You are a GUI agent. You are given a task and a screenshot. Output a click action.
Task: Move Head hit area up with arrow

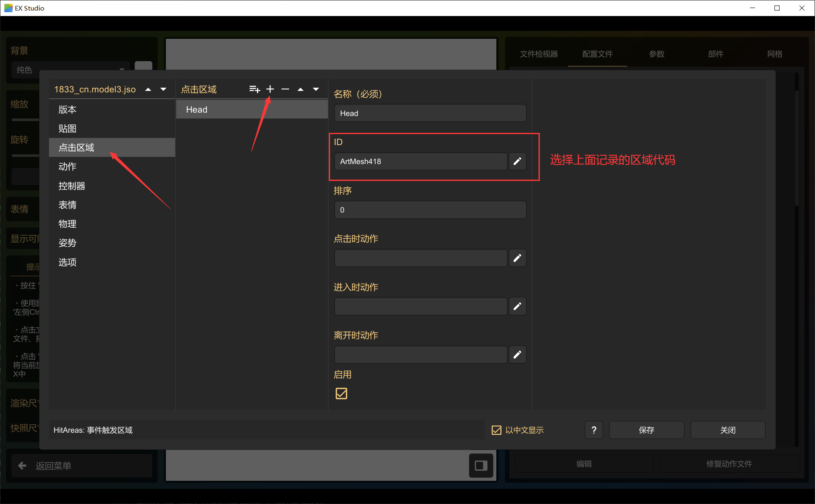click(301, 89)
